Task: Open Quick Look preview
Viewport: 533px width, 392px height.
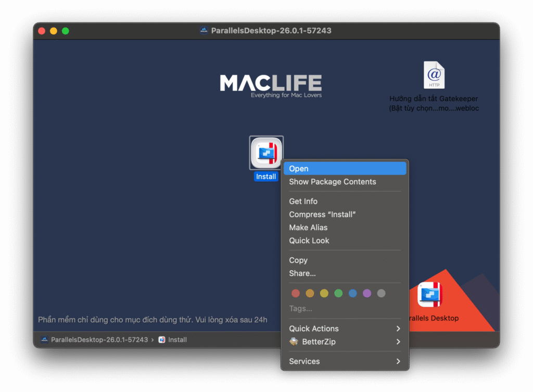Action: coord(309,241)
